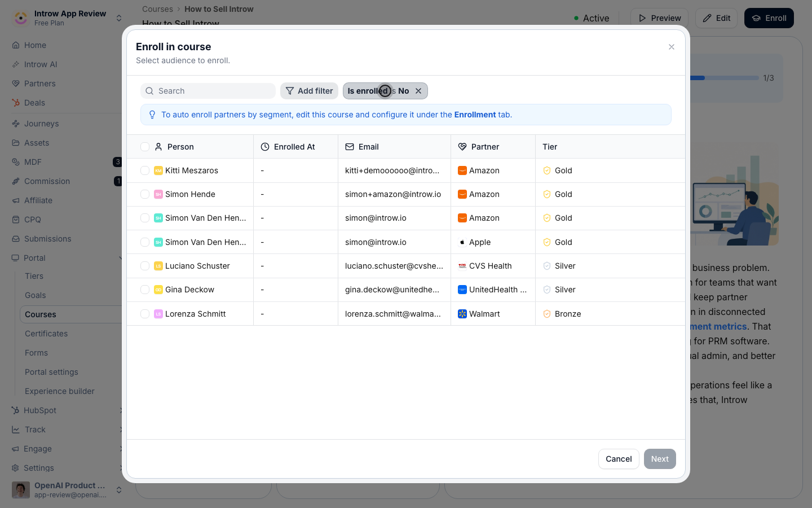Click the Add filter funnel button
The image size is (812, 508).
(309, 91)
